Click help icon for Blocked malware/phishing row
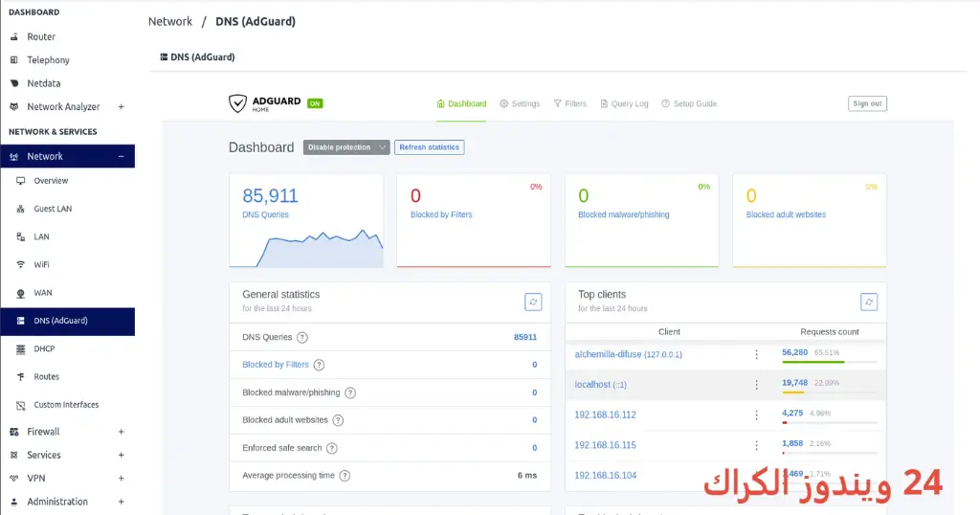 pyautogui.click(x=350, y=393)
